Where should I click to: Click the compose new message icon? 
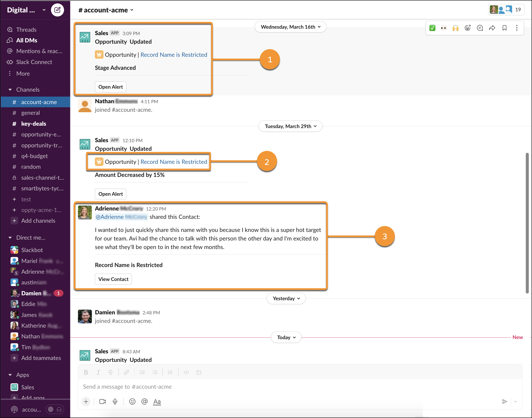[x=57, y=10]
